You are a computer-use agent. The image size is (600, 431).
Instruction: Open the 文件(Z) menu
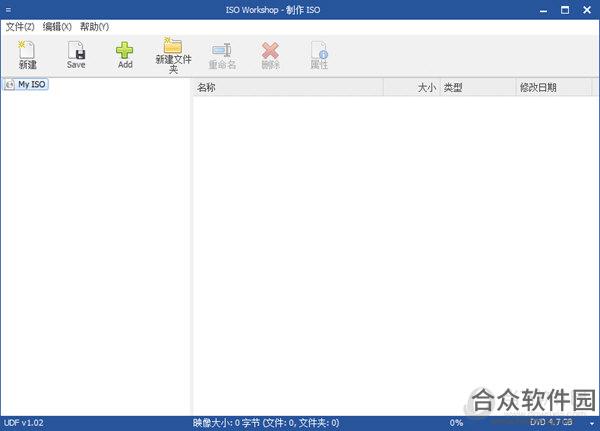pyautogui.click(x=20, y=27)
